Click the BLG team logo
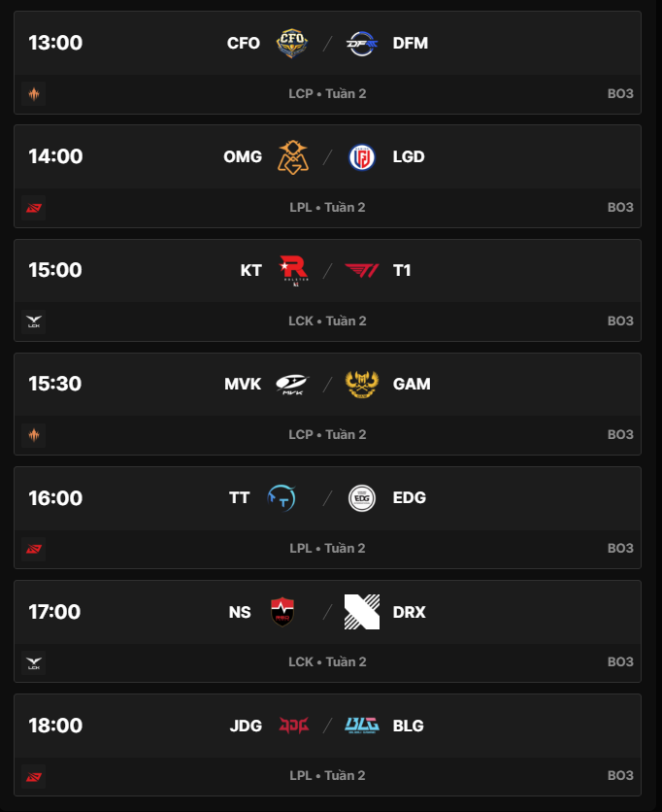The height and width of the screenshot is (812, 662). coord(361,726)
